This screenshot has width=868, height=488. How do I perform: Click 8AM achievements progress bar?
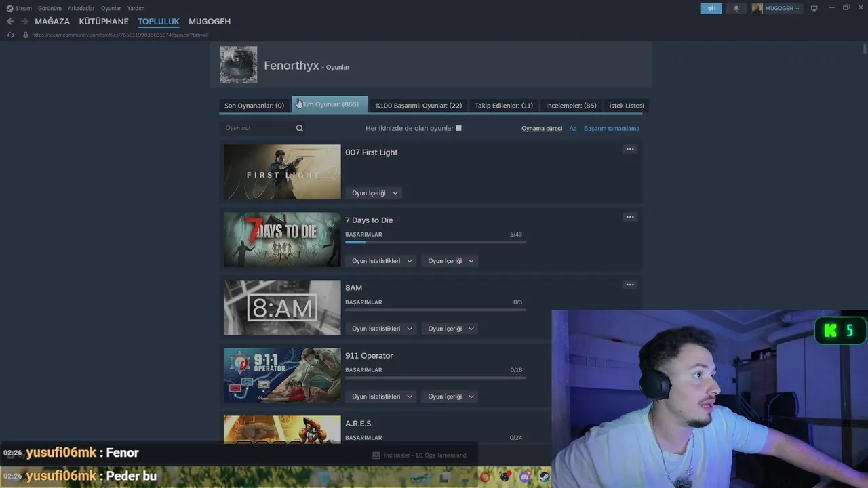point(435,310)
